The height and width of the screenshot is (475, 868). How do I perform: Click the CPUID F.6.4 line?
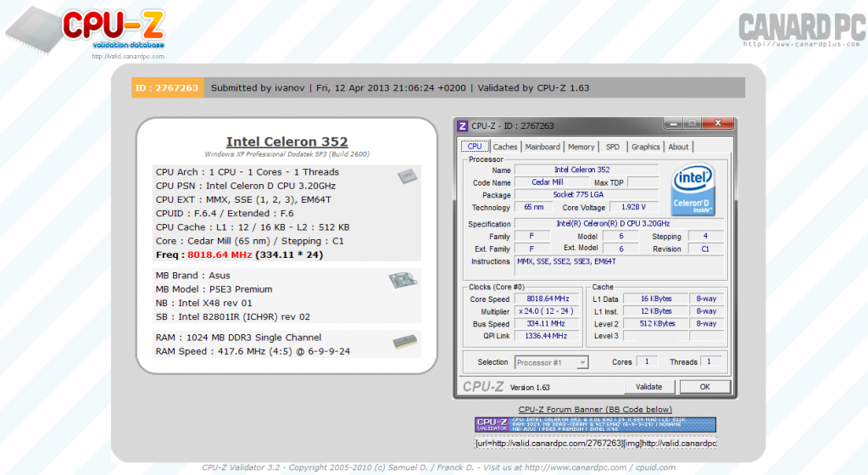225,213
